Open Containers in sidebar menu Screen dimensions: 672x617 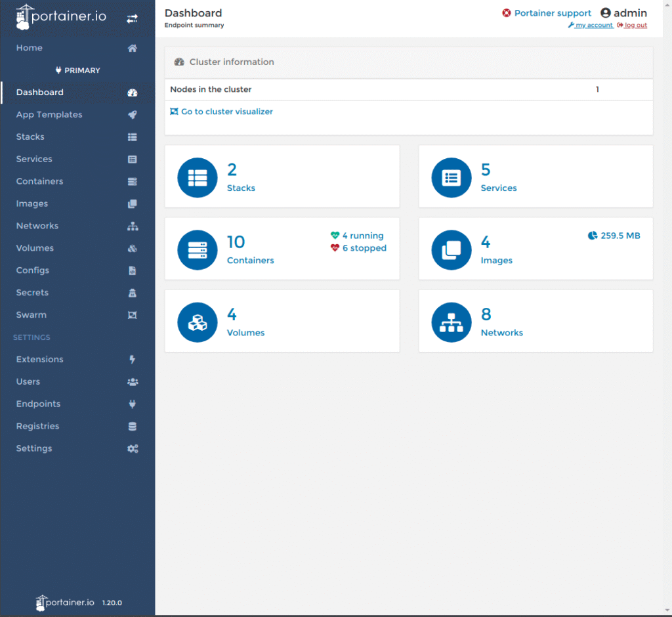[x=77, y=182]
